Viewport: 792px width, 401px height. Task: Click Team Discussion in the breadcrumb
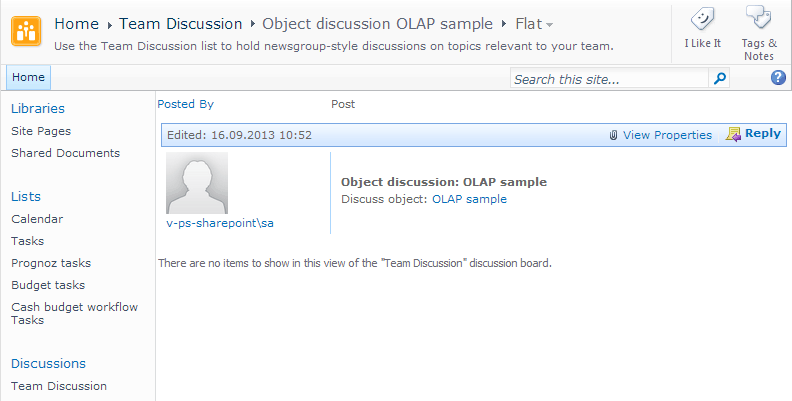point(180,23)
